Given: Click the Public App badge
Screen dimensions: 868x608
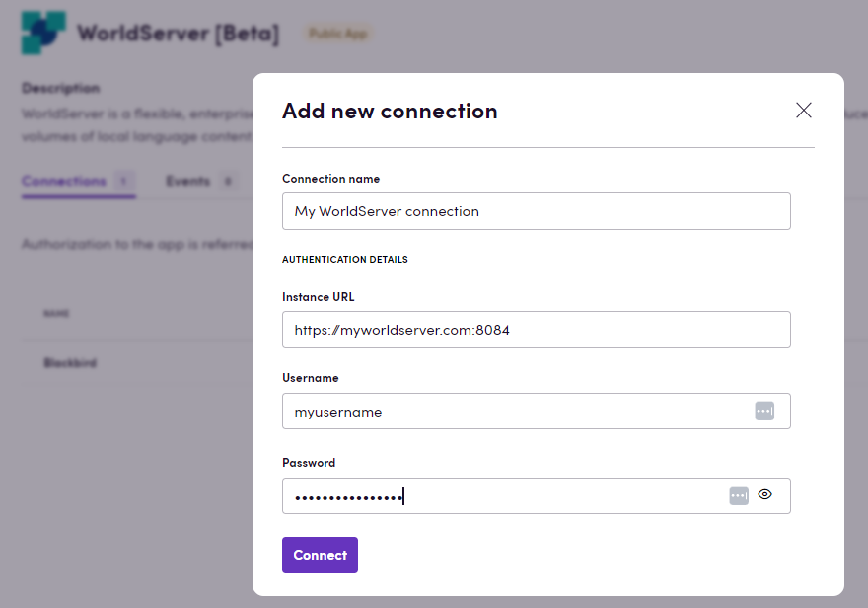Looking at the screenshot, I should click(337, 34).
